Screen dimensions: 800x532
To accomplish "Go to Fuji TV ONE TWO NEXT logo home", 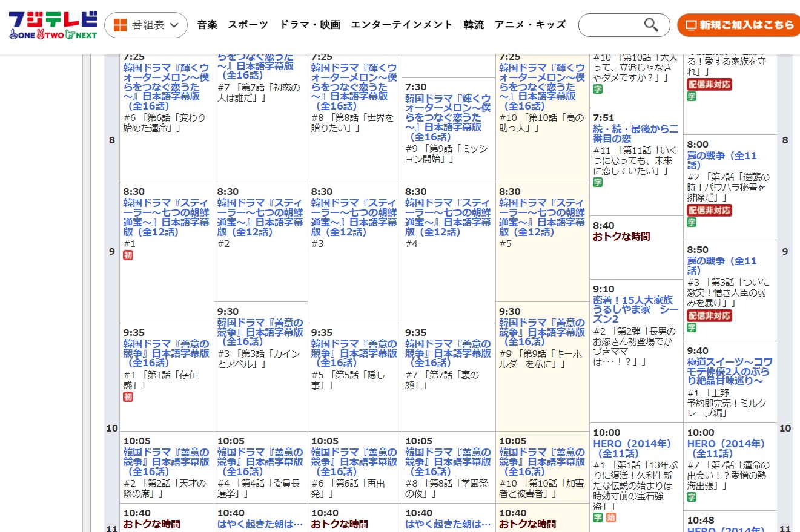I will tap(53, 25).
